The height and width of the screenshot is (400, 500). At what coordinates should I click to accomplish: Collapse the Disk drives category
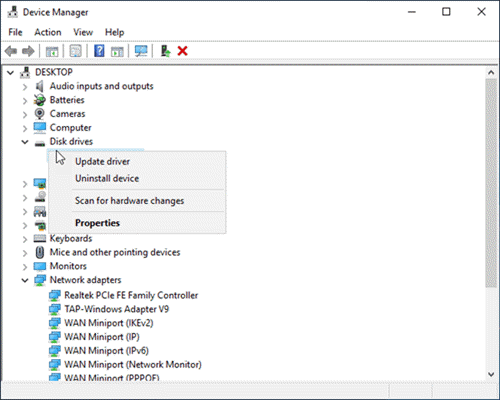[x=25, y=142]
